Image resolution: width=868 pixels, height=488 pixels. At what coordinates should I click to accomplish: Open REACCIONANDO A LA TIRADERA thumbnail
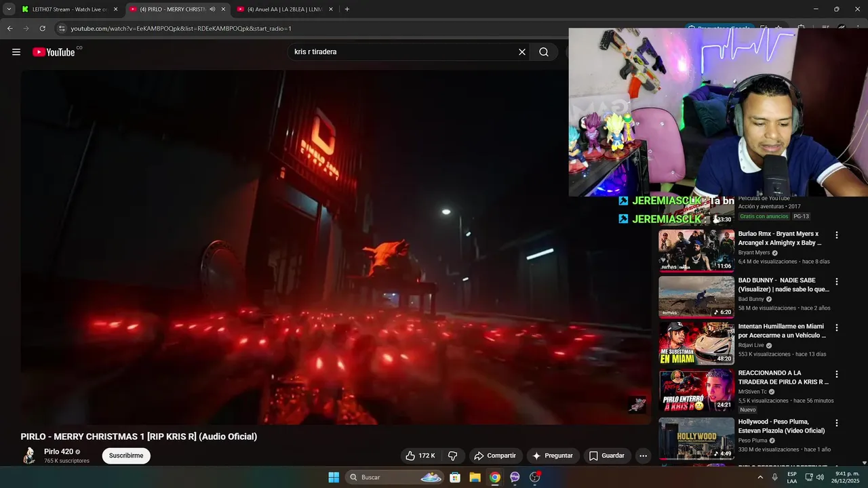tap(696, 390)
